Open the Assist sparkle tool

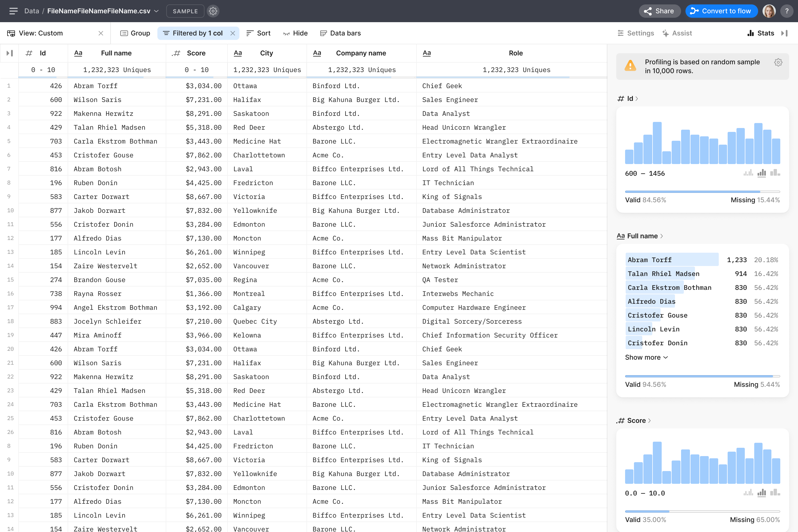click(677, 33)
